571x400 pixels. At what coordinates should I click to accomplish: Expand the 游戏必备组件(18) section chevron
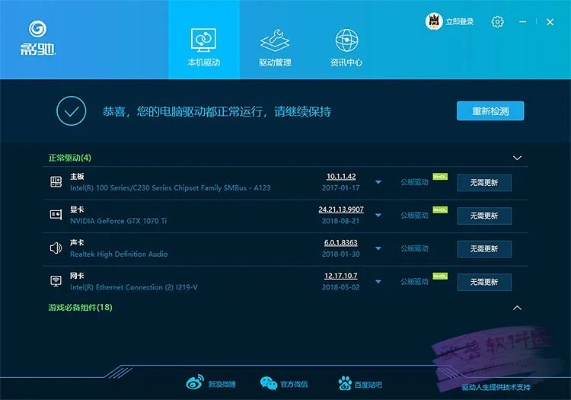point(517,308)
